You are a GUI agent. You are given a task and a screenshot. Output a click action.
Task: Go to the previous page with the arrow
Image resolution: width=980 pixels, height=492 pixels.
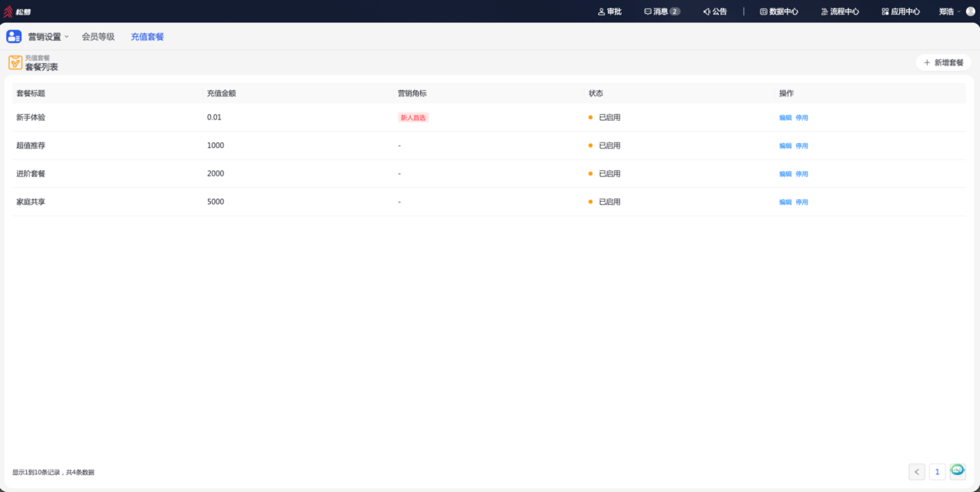[x=917, y=472]
